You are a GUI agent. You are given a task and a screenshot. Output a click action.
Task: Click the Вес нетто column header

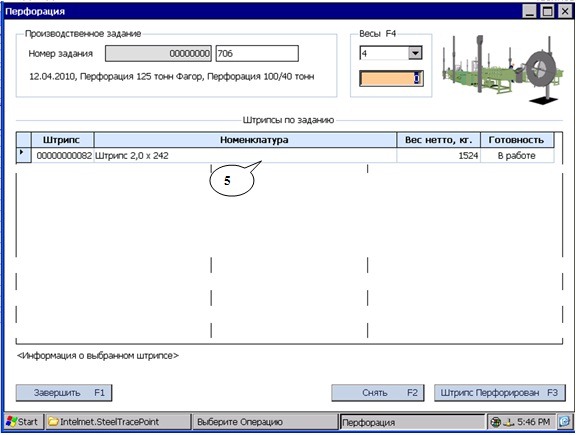[x=439, y=140]
